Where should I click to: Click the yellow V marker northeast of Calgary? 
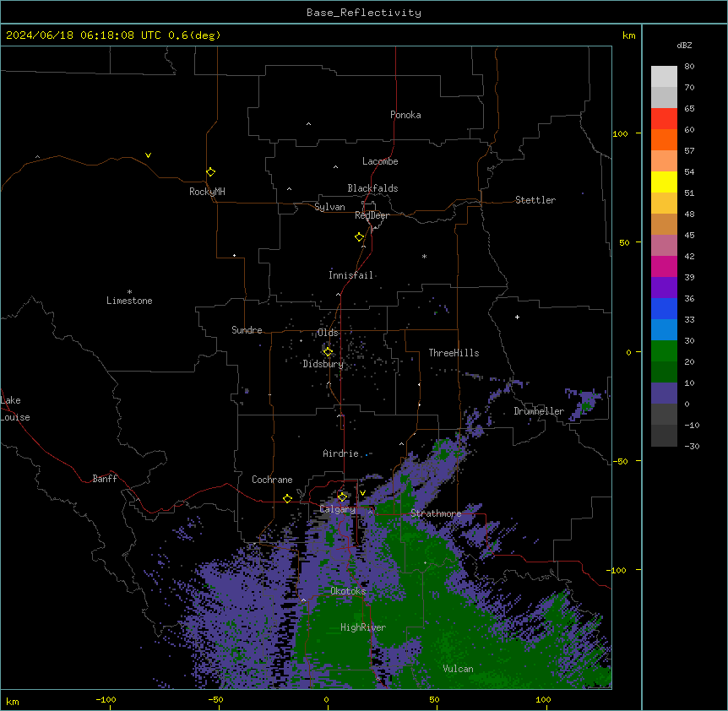pos(362,493)
